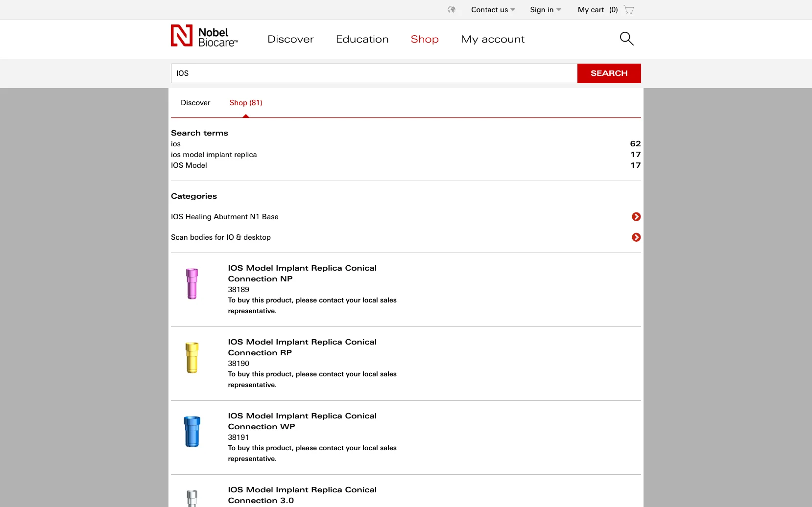Click article number 38190
The image size is (812, 507).
[239, 364]
